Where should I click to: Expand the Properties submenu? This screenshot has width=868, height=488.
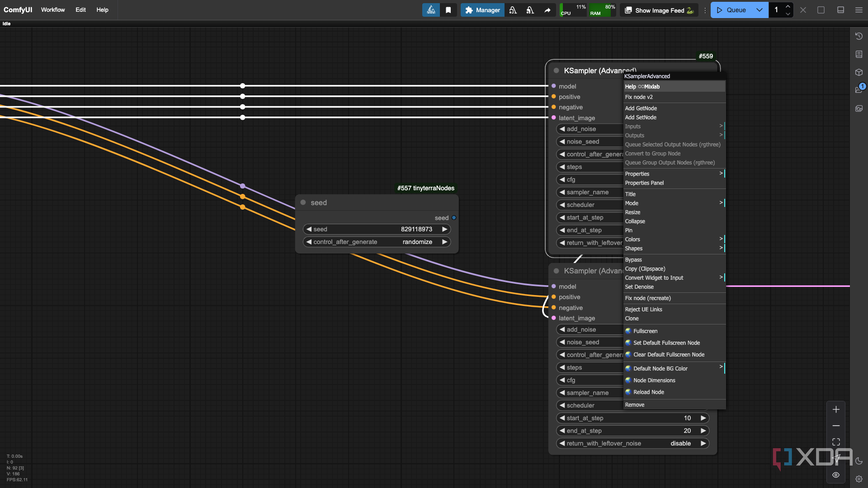point(675,174)
